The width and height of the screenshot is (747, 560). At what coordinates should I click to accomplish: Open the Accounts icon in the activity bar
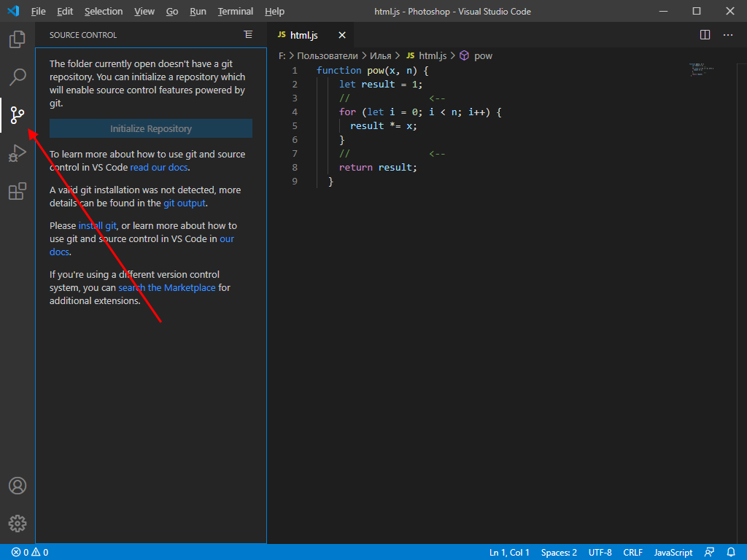pos(17,486)
